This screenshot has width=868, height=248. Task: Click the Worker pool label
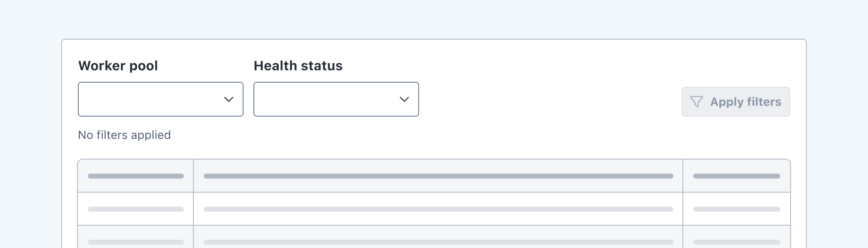[118, 65]
